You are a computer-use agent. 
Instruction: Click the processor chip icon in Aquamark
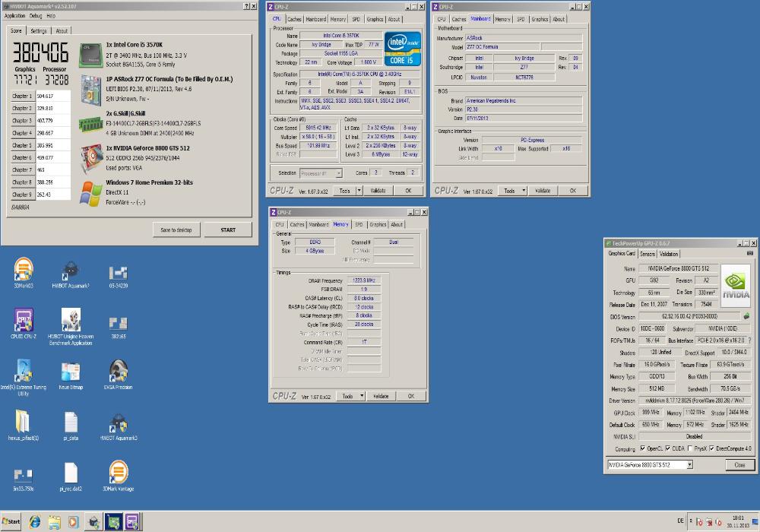click(90, 55)
